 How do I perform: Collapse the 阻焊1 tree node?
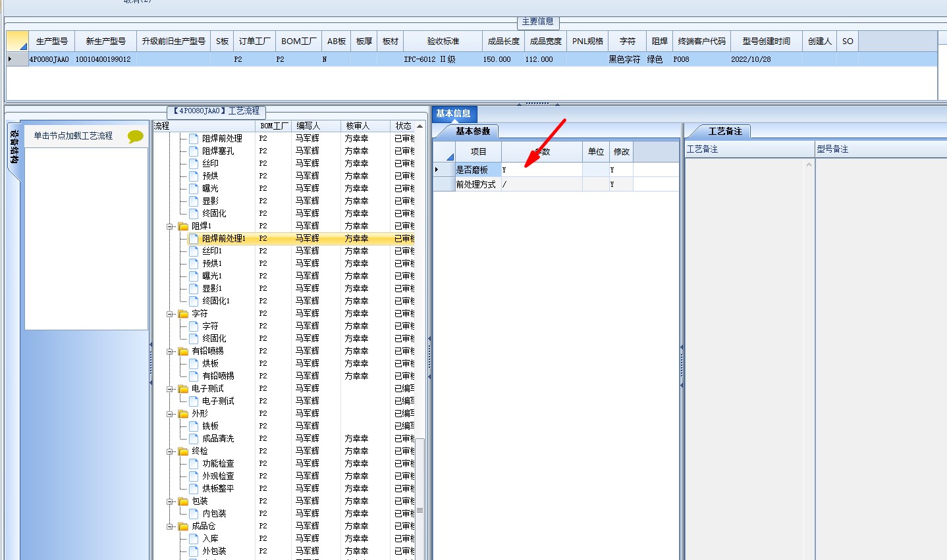pyautogui.click(x=170, y=226)
